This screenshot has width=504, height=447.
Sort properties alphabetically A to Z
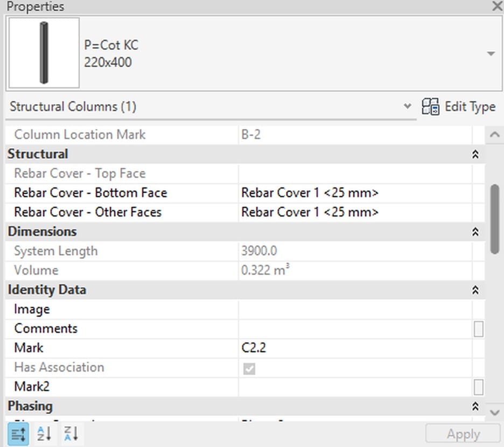(x=44, y=434)
